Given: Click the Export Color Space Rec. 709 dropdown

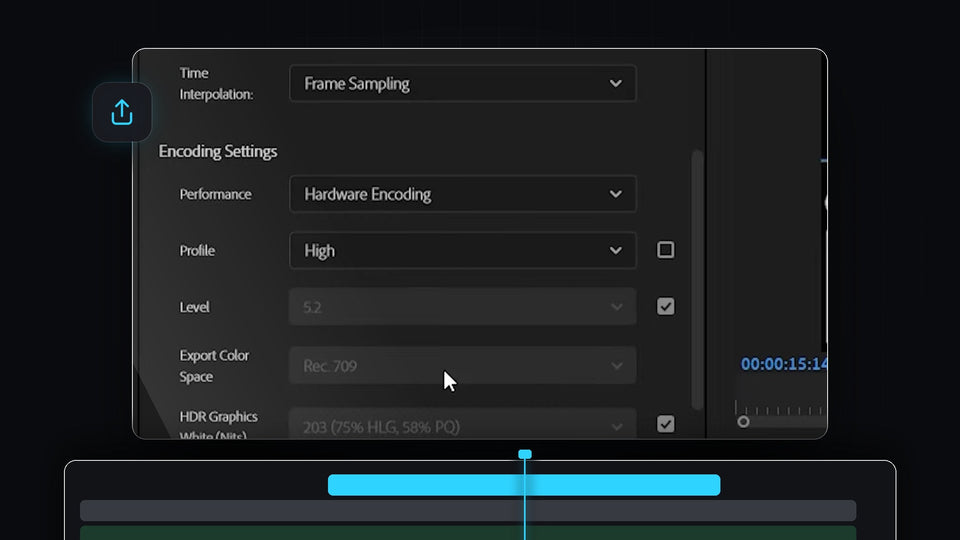Looking at the screenshot, I should [x=463, y=366].
